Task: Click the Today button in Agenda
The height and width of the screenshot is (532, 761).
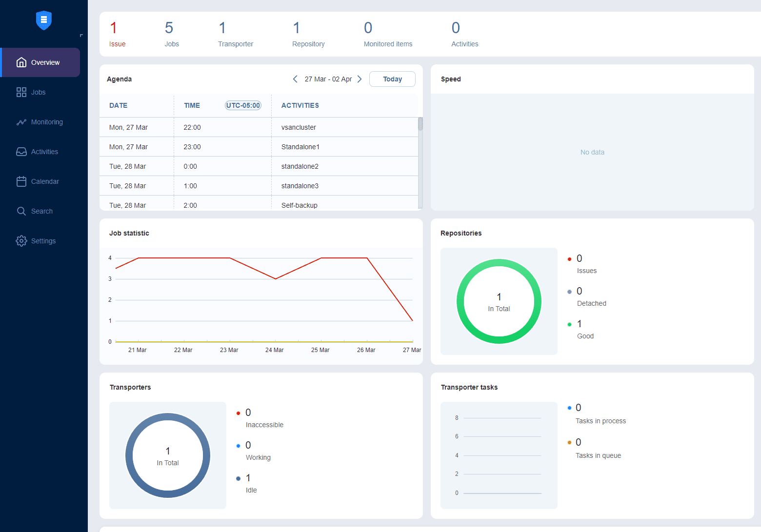Action: (x=392, y=79)
